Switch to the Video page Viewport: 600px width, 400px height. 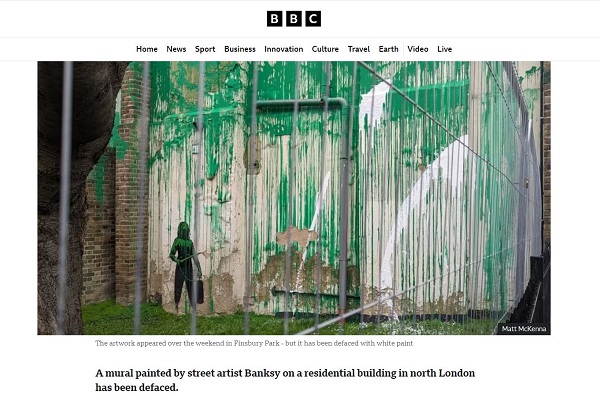click(x=417, y=49)
